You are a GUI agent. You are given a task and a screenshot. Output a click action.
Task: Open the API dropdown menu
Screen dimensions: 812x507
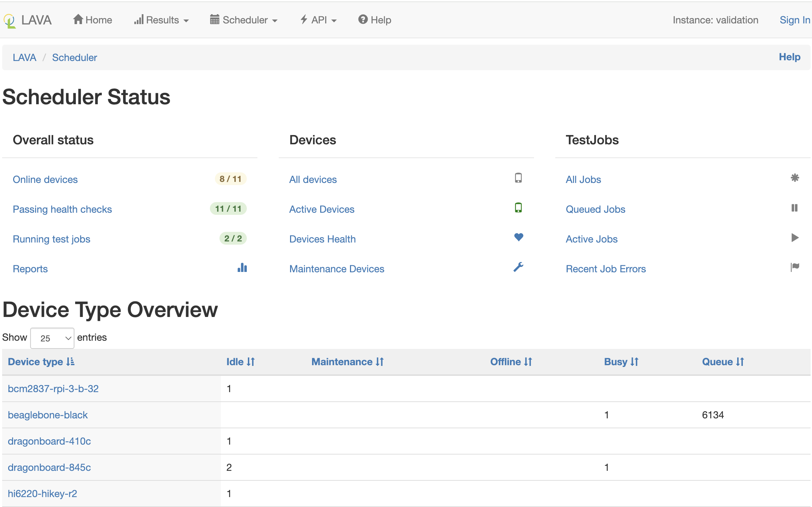pyautogui.click(x=318, y=20)
